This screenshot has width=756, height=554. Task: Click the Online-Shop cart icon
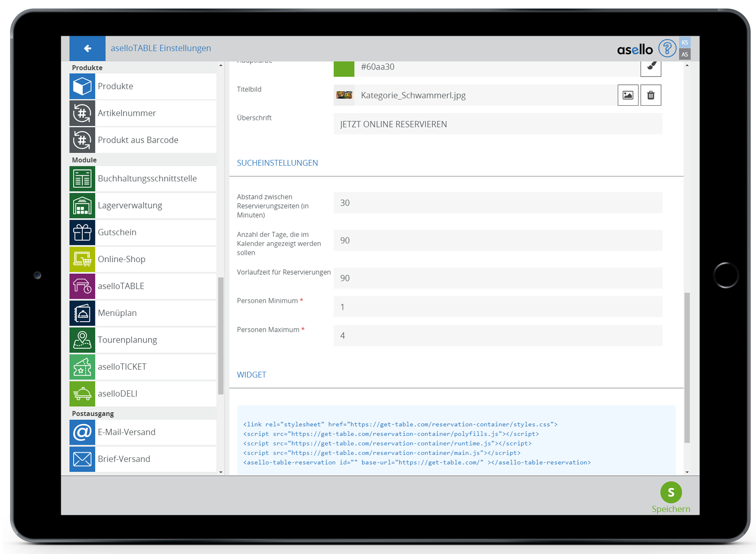click(82, 259)
